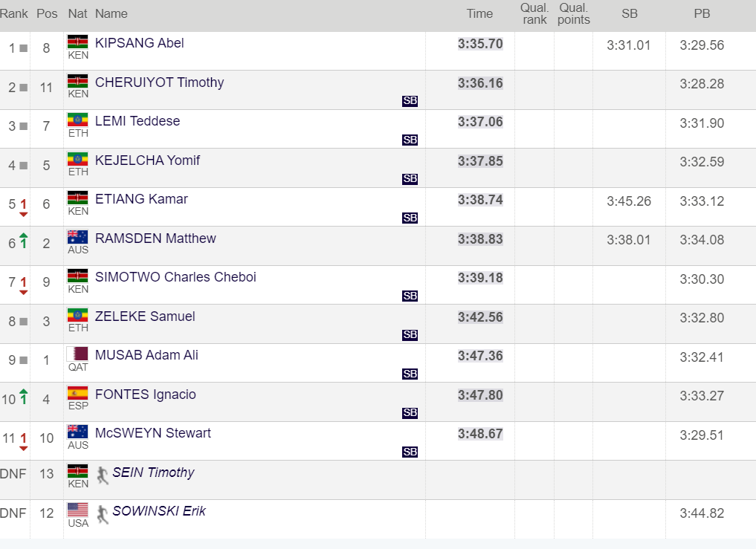Click SB badge in LEMI Teddese row

pyautogui.click(x=410, y=140)
